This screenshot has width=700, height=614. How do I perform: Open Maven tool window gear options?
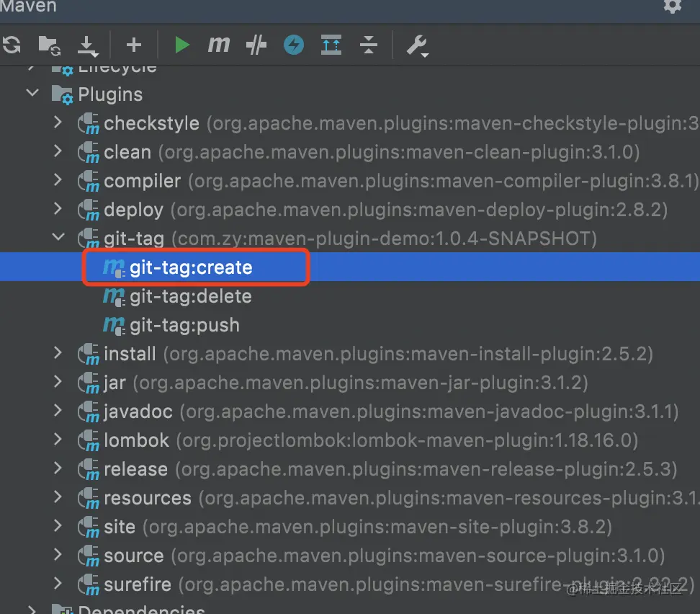pos(673,5)
